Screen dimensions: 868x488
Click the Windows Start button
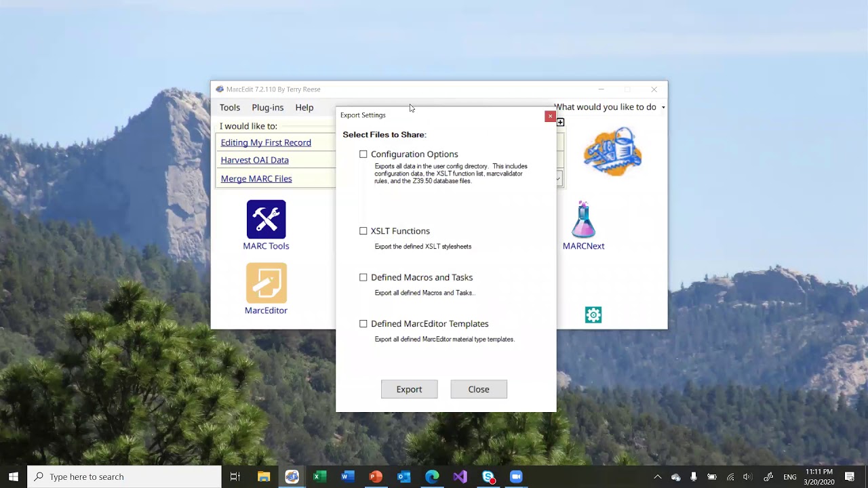click(x=14, y=476)
